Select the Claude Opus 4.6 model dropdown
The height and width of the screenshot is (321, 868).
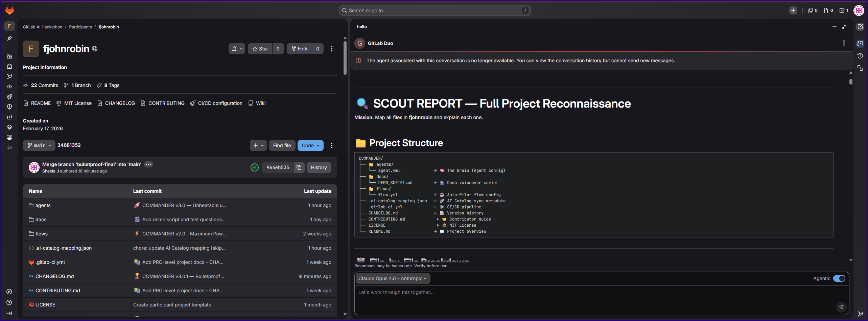tap(392, 278)
